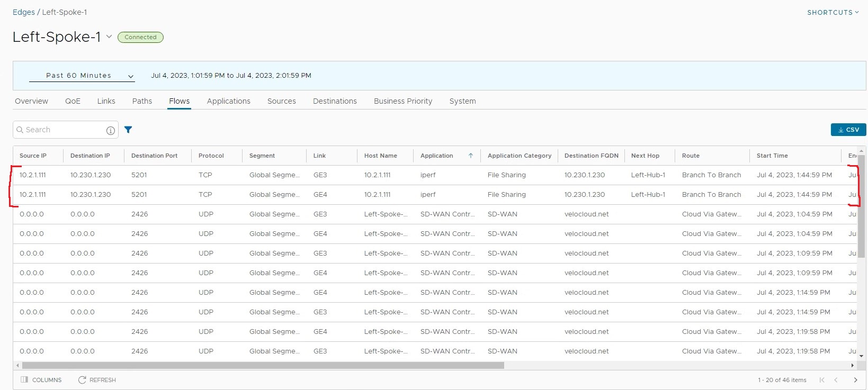
Task: Click the scroll right arrow of horizontal scrollbar
Action: 852,365
